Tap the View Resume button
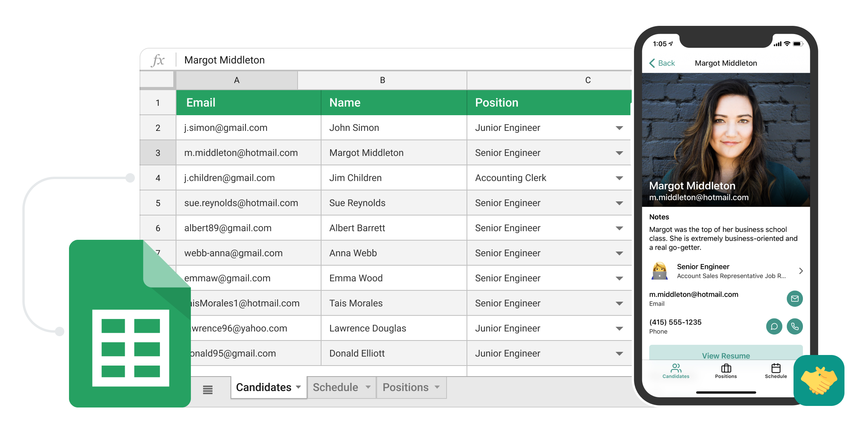The height and width of the screenshot is (431, 868). pos(725,354)
